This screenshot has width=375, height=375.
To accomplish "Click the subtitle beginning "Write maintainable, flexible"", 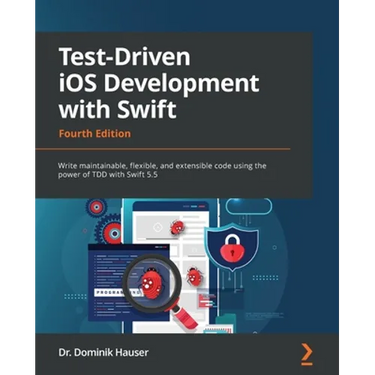I will click(162, 170).
